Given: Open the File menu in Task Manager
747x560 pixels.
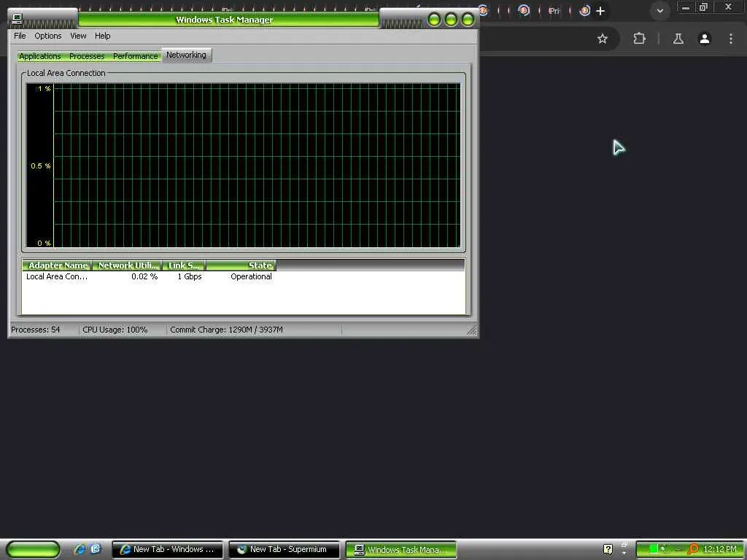Looking at the screenshot, I should [x=20, y=36].
